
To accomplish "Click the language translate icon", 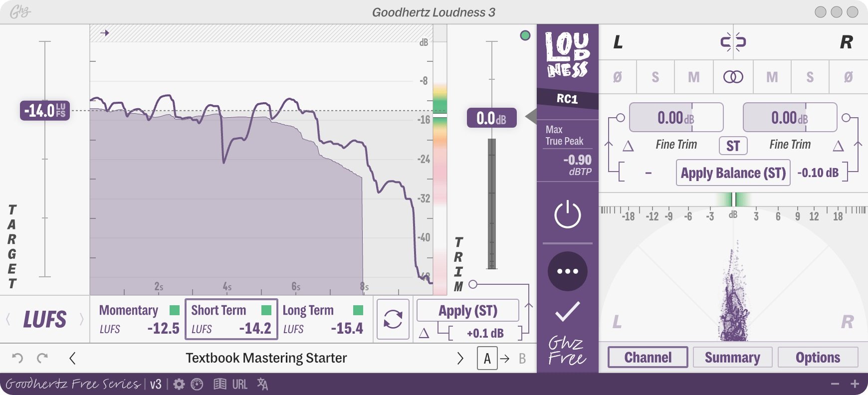I will tap(262, 384).
